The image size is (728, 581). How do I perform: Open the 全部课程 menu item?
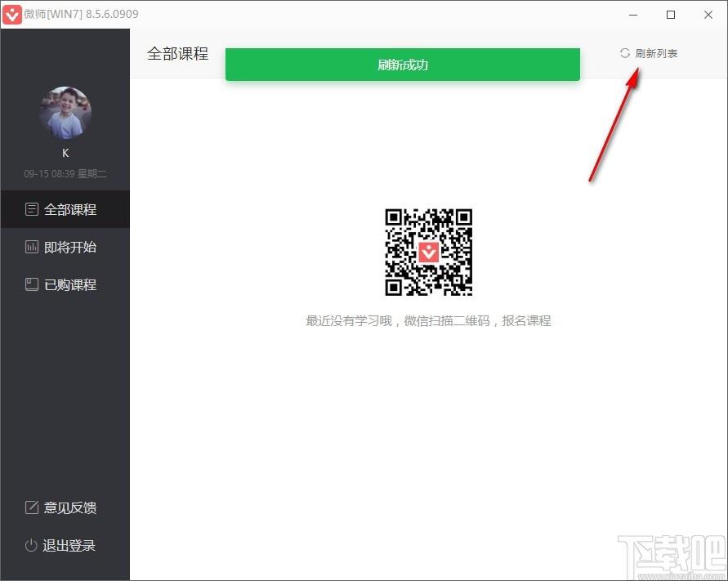tap(65, 209)
